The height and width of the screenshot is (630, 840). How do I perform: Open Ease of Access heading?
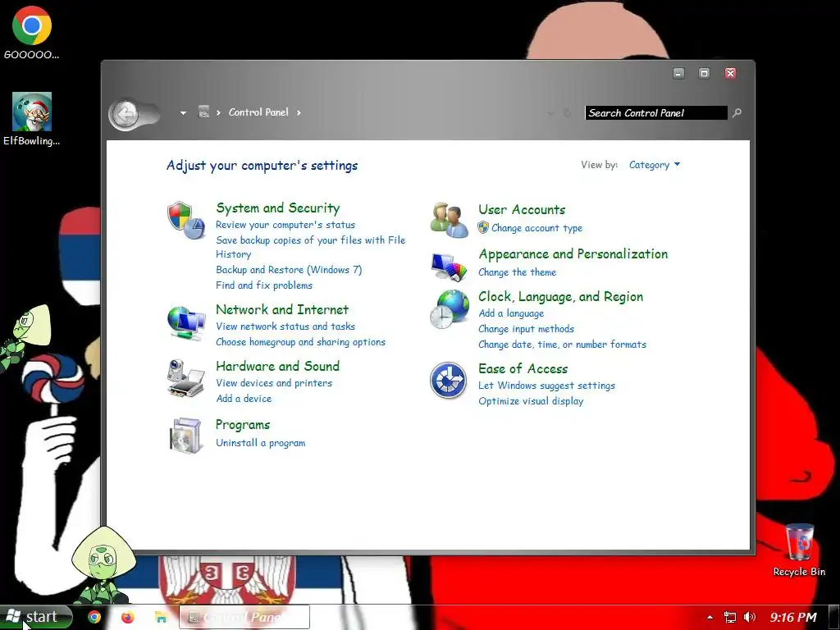[x=523, y=368]
